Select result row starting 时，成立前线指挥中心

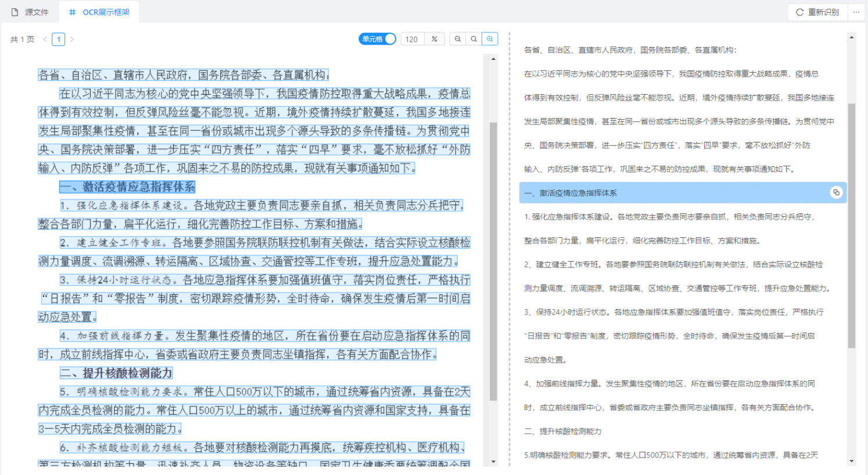point(683,408)
